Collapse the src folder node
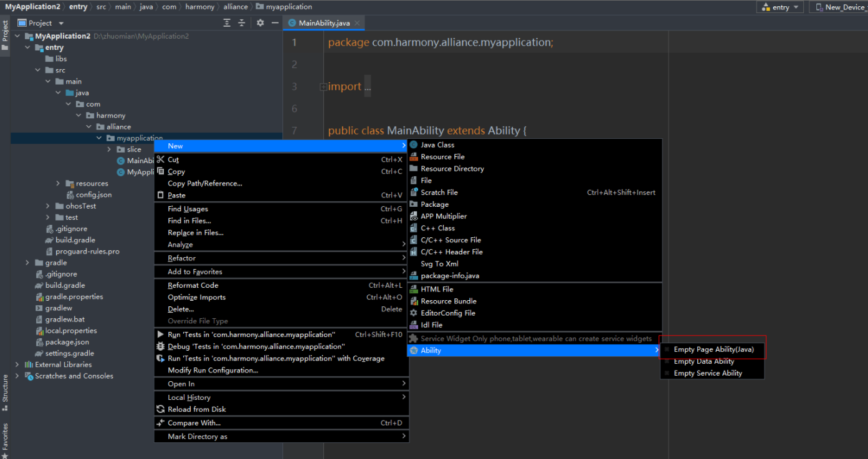Viewport: 868px width, 459px height. pos(39,70)
